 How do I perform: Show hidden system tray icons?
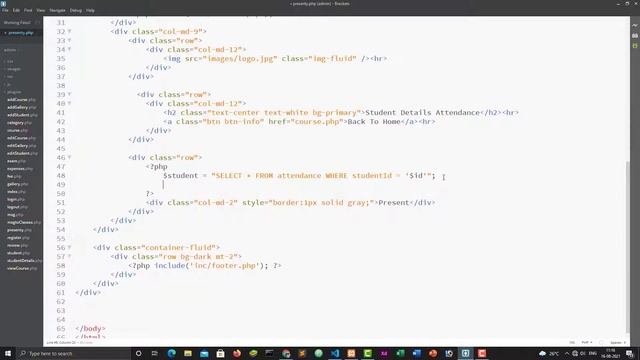pos(567,353)
